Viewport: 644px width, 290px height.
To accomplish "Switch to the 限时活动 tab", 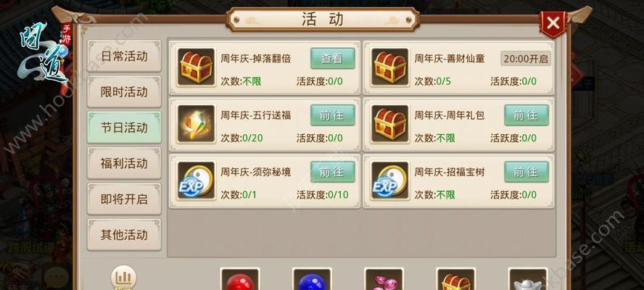I will tap(124, 92).
